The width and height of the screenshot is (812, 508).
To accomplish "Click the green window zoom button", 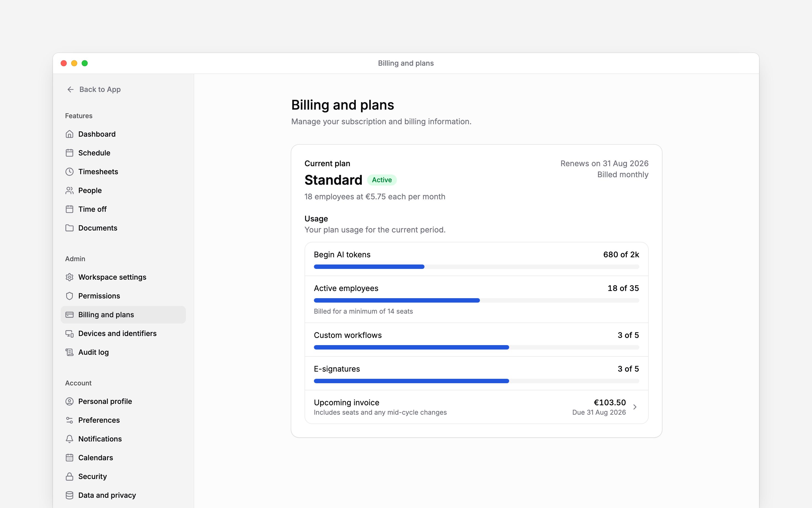I will click(85, 63).
